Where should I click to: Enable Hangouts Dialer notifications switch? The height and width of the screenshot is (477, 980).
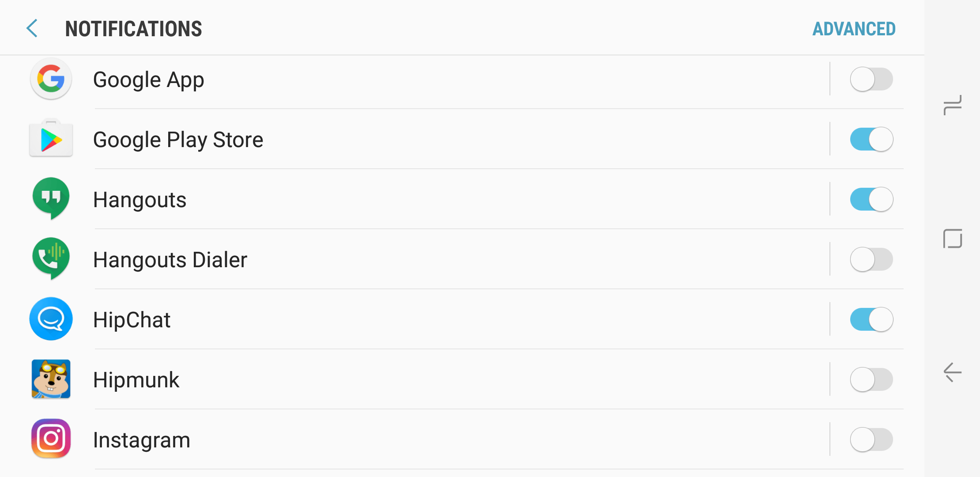click(x=871, y=260)
